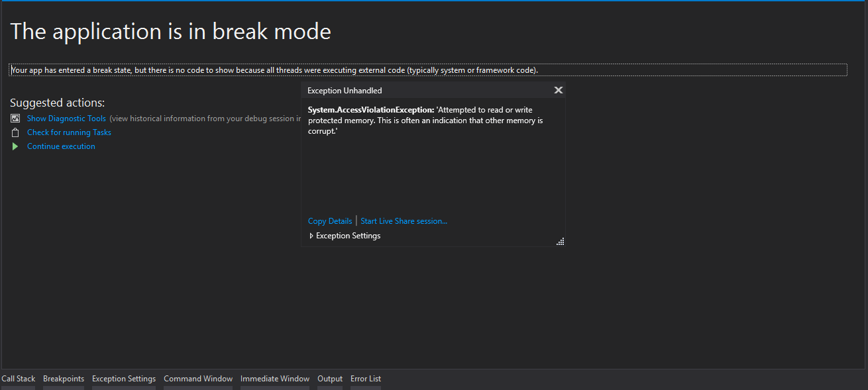The image size is (868, 390).
Task: Click the Show Diagnostic Tools icon
Action: pos(15,118)
